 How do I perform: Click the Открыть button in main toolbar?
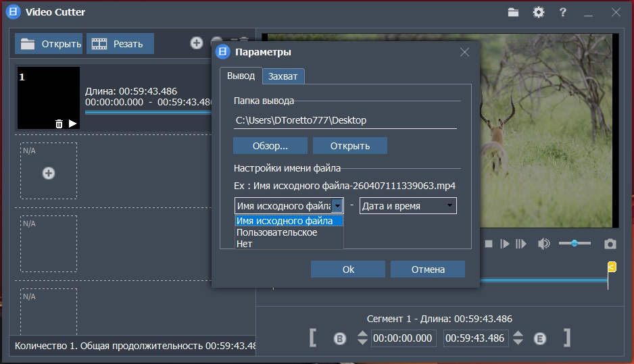49,44
